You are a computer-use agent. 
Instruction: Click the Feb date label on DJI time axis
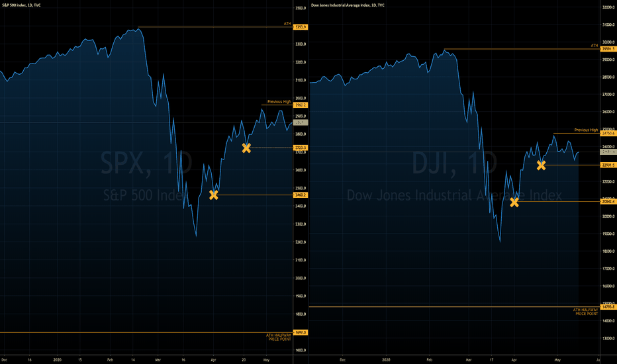tap(429, 359)
